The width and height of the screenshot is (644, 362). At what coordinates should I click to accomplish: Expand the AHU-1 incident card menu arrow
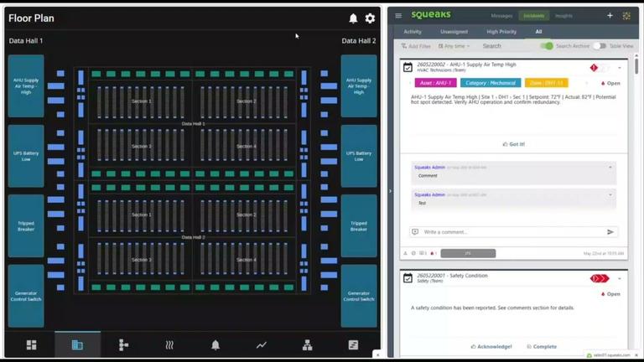click(620, 68)
